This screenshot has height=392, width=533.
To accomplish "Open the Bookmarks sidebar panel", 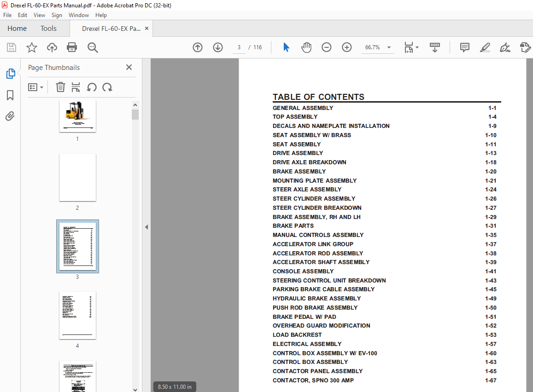I will 10,95.
